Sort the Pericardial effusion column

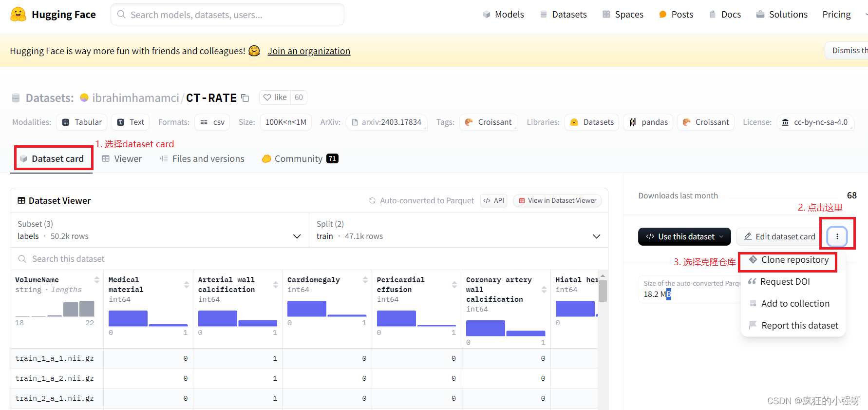pos(454,285)
